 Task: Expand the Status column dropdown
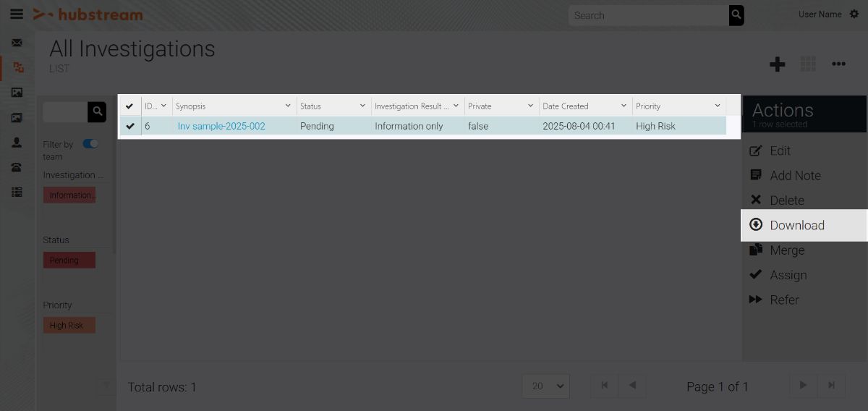point(362,106)
